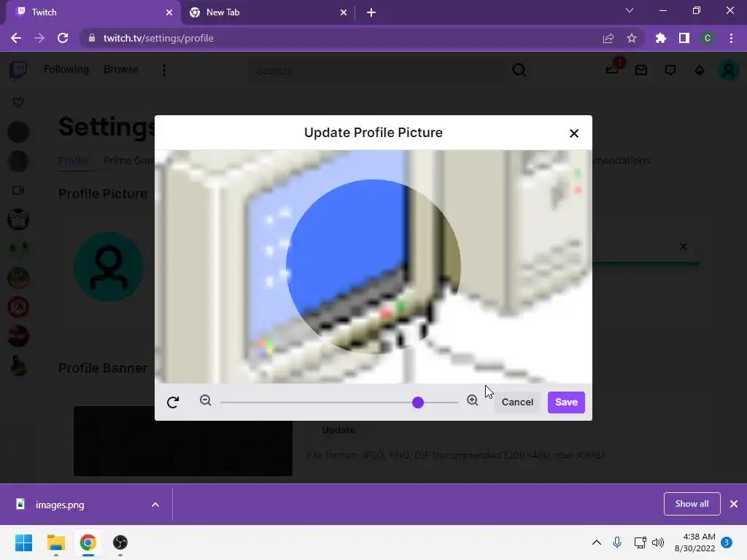Click the recommended channels camera icon

click(18, 190)
